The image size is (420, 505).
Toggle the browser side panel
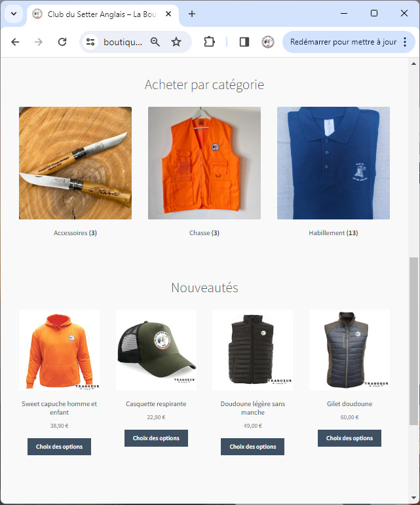click(244, 42)
